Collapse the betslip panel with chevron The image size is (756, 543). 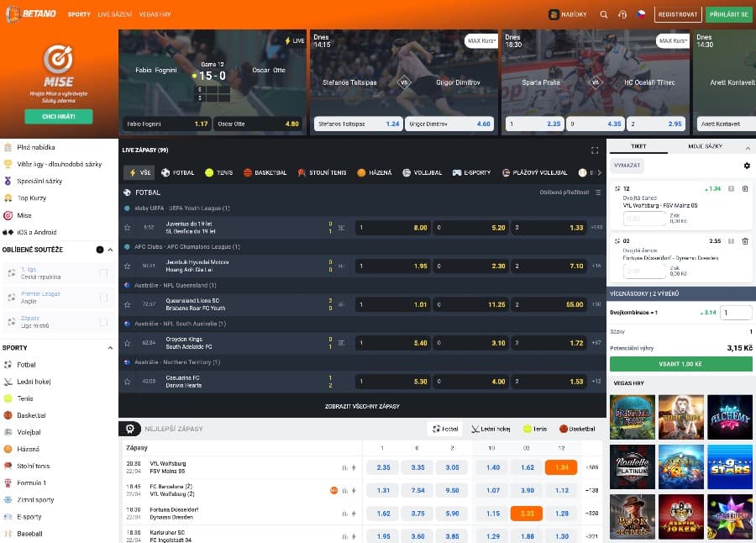point(748,146)
